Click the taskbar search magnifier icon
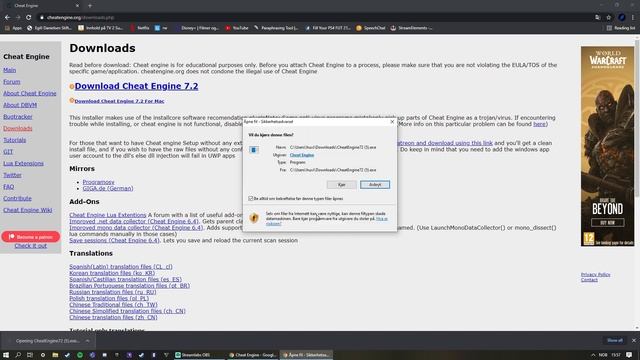This screenshot has width=640, height=360. pyautogui.click(x=18, y=355)
